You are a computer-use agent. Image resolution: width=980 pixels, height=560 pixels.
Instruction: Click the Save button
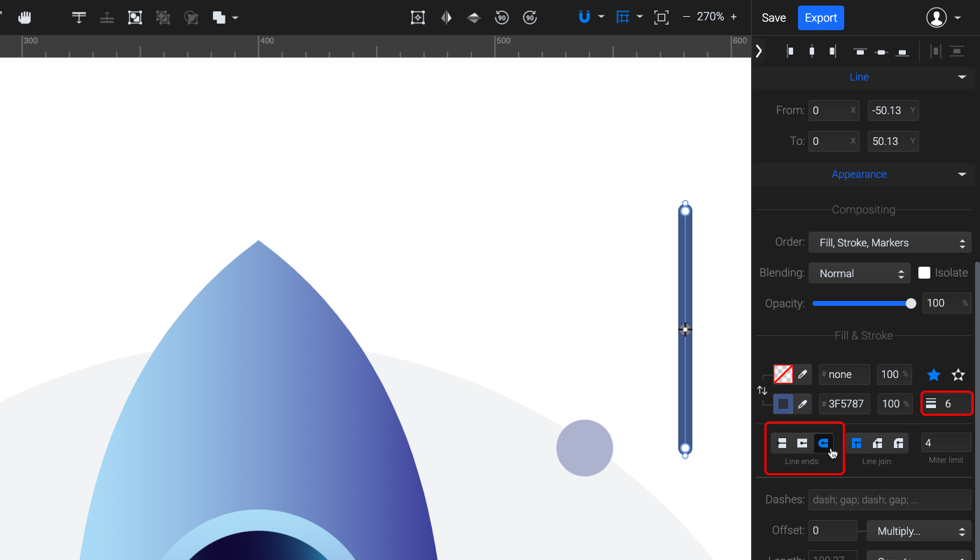click(x=773, y=17)
